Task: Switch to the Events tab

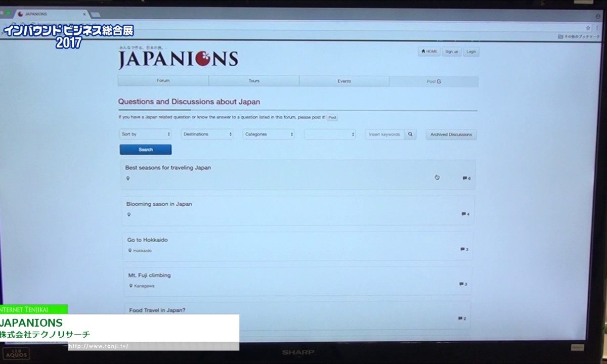Action: [x=344, y=81]
